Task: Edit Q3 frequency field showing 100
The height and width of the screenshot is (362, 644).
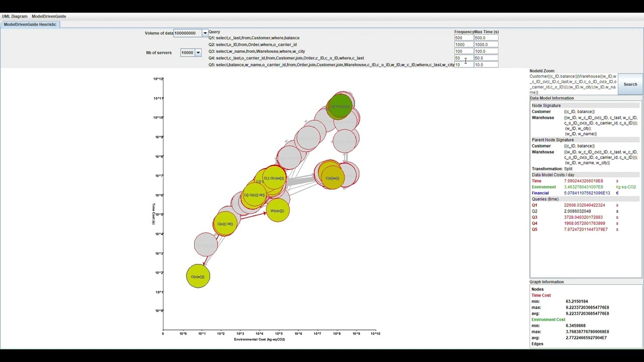Action: [x=464, y=51]
